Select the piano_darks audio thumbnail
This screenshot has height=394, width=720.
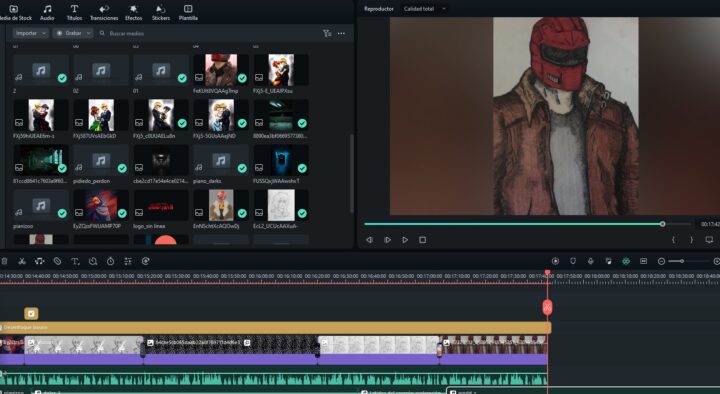pos(221,160)
